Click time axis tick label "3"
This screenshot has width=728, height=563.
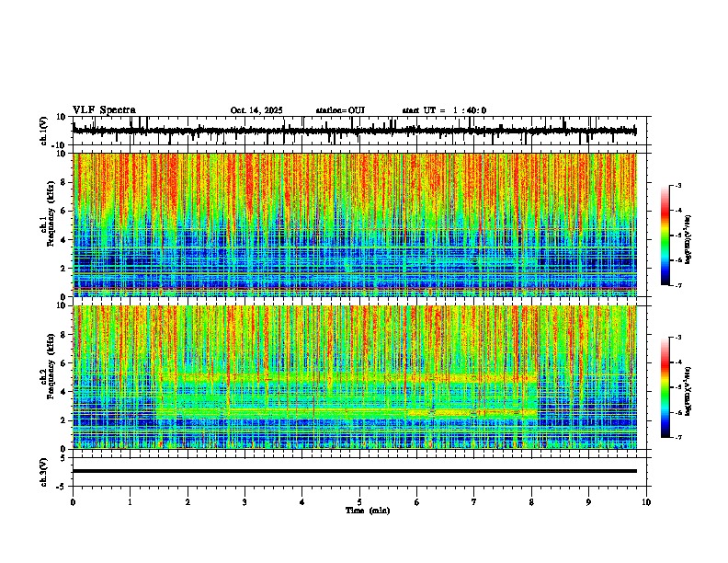tap(245, 502)
